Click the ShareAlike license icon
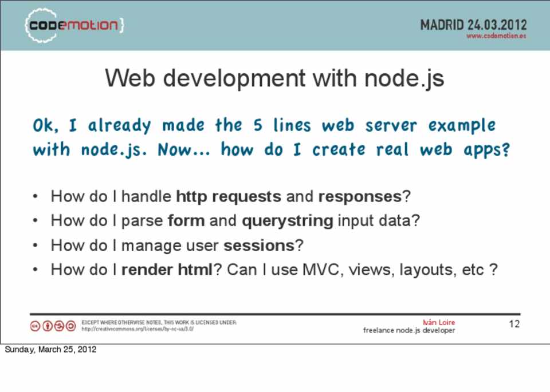Viewport: 550px width, 392px height. point(70,326)
